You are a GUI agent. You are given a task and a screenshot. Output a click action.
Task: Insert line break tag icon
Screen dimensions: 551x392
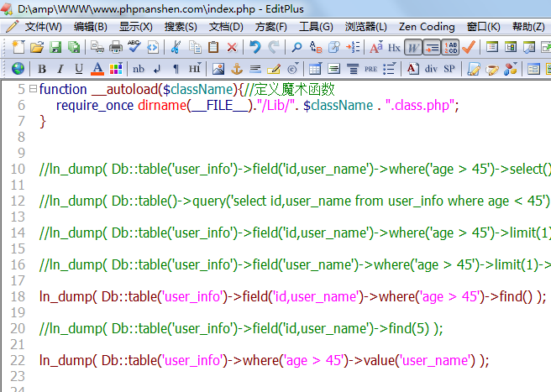(157, 69)
